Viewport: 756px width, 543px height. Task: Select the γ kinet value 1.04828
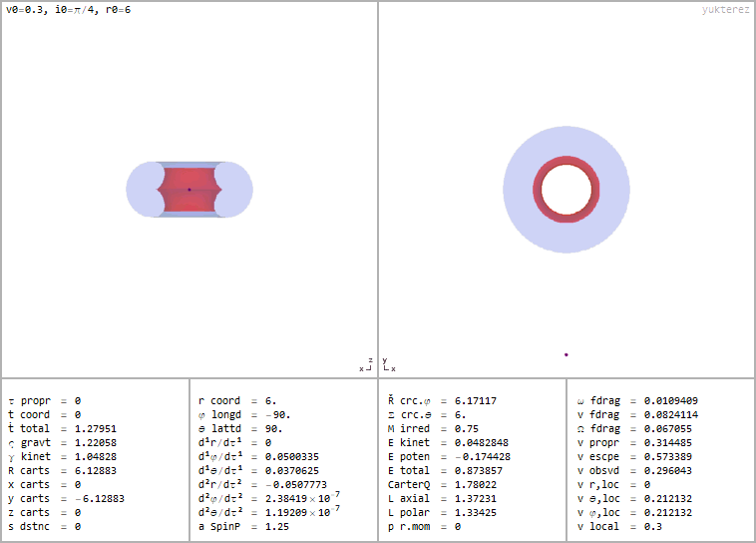(96, 456)
